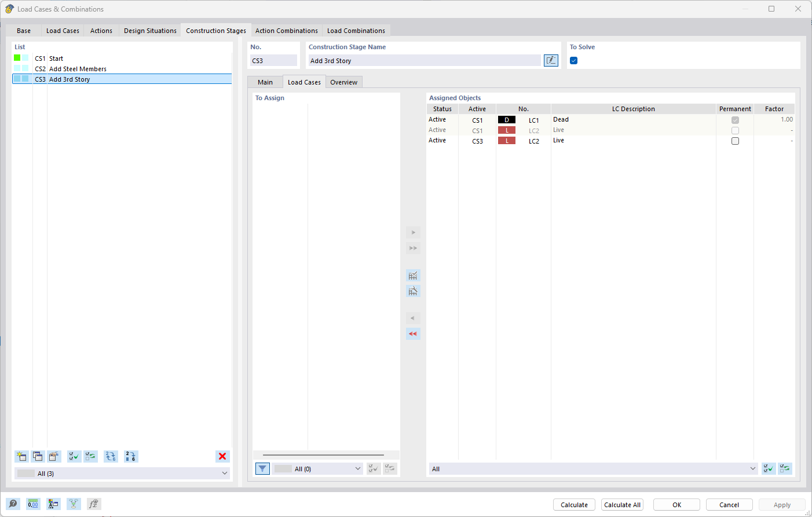Viewport: 812px width, 517px height.
Task: Delete the current construction stage
Action: [x=222, y=456]
